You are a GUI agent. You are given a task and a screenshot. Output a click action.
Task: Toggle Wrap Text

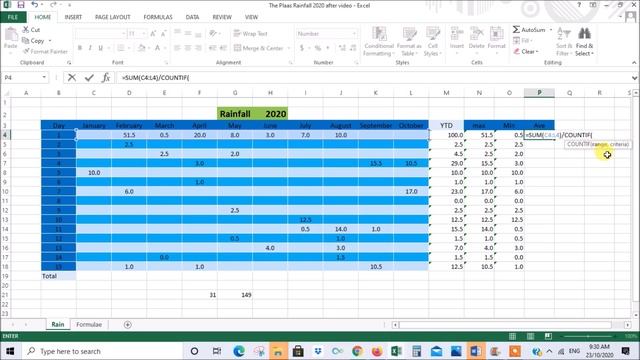251,34
